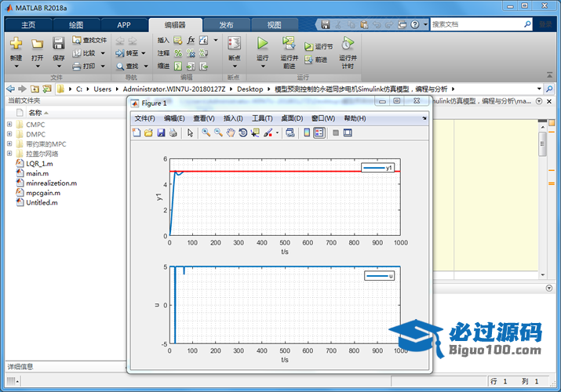Switch to the 主页 (Home) tab
Image resolution: width=561 pixels, height=392 pixels.
point(28,25)
